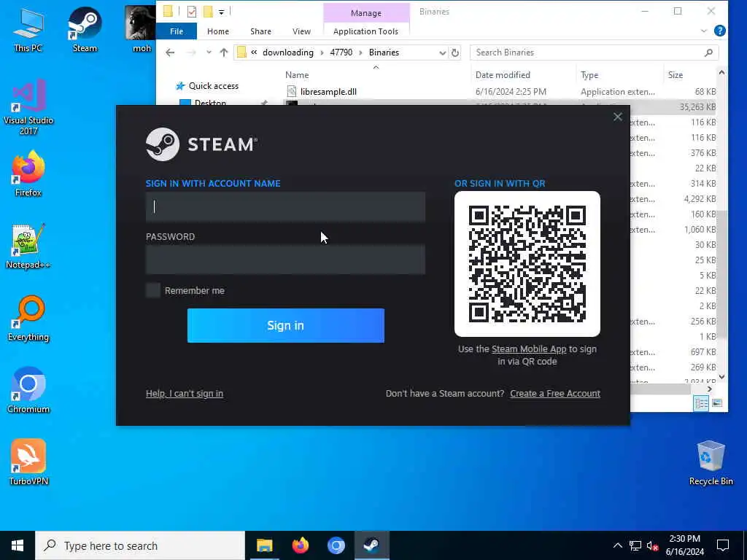Open the moh desktop shortcut
This screenshot has width=747, height=560.
141,29
